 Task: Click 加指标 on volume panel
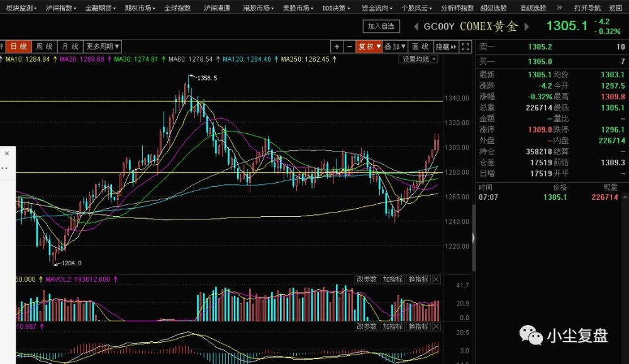pyautogui.click(x=392, y=279)
